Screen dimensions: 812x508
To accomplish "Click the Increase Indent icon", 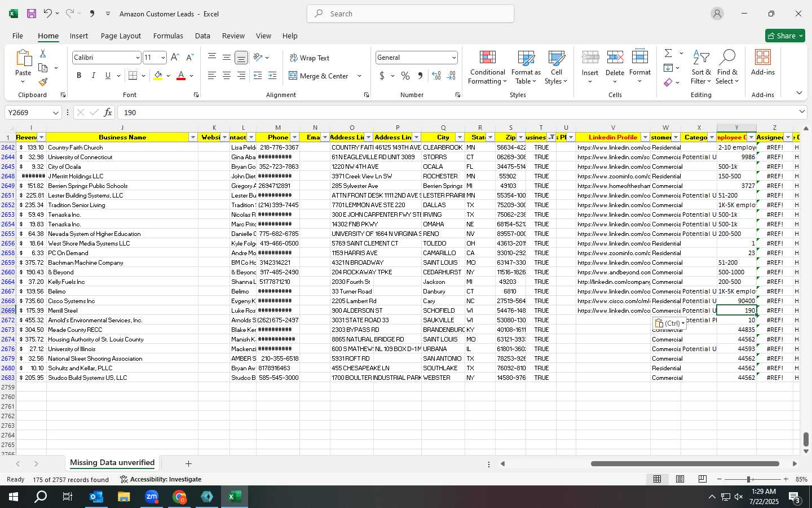I will 272,76.
